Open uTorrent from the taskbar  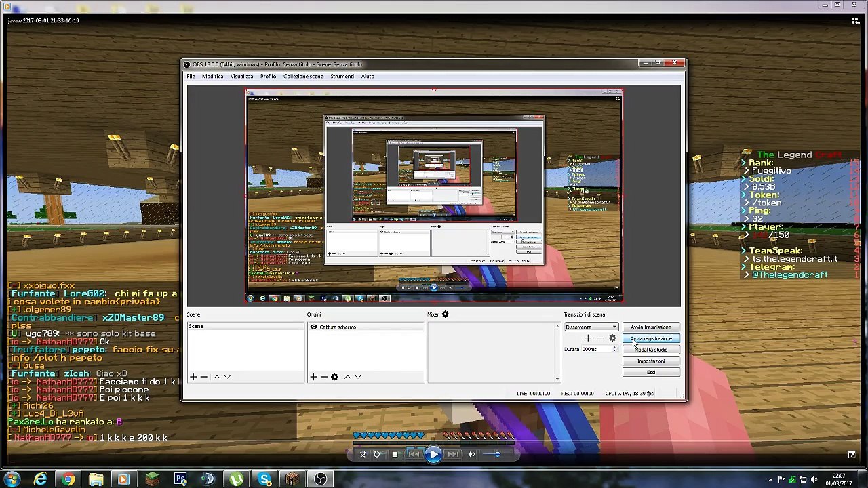[236, 480]
